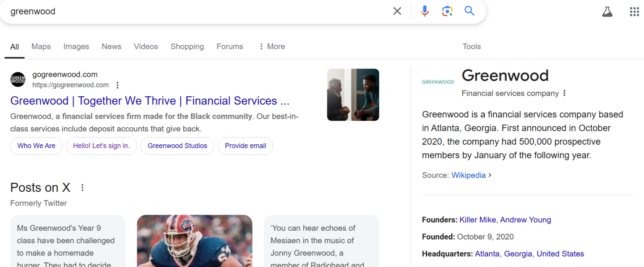The height and width of the screenshot is (267, 644).
Task: Follow the Killer Mike founder link
Action: (x=478, y=220)
